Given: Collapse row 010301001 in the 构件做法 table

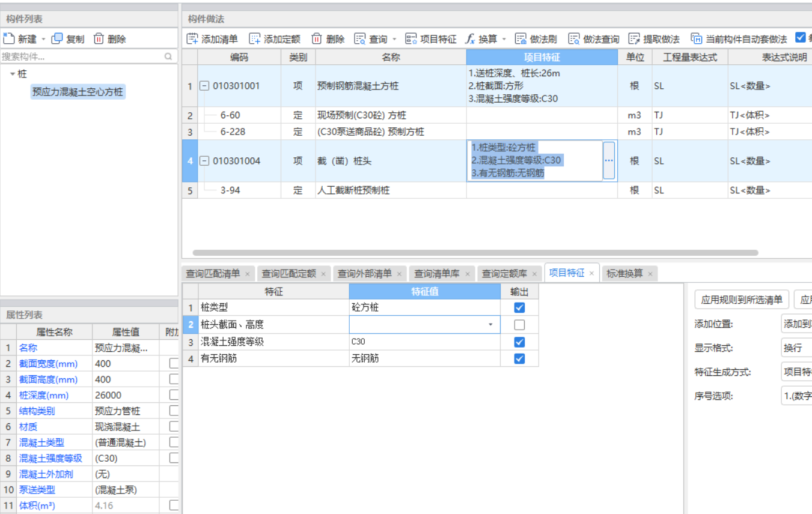Looking at the screenshot, I should [204, 86].
